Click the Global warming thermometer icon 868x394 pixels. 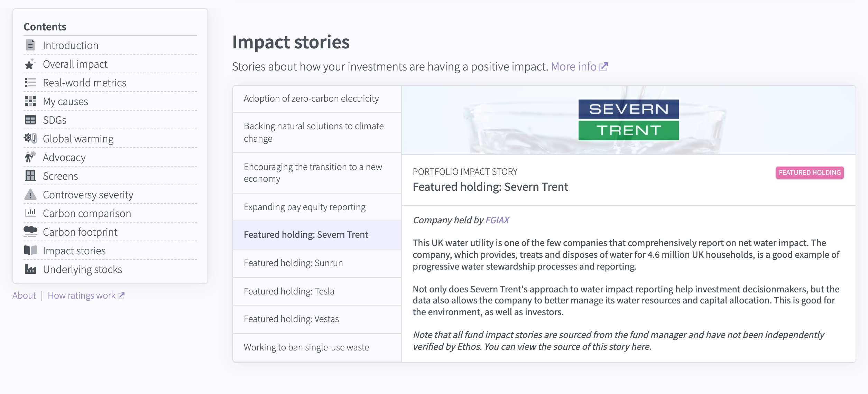(x=30, y=139)
